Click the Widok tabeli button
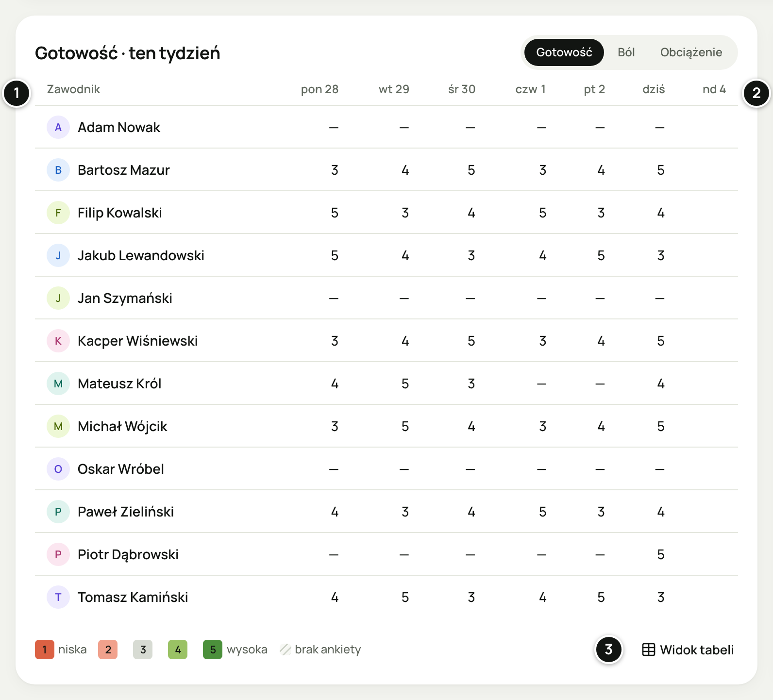This screenshot has height=700, width=773. point(688,650)
